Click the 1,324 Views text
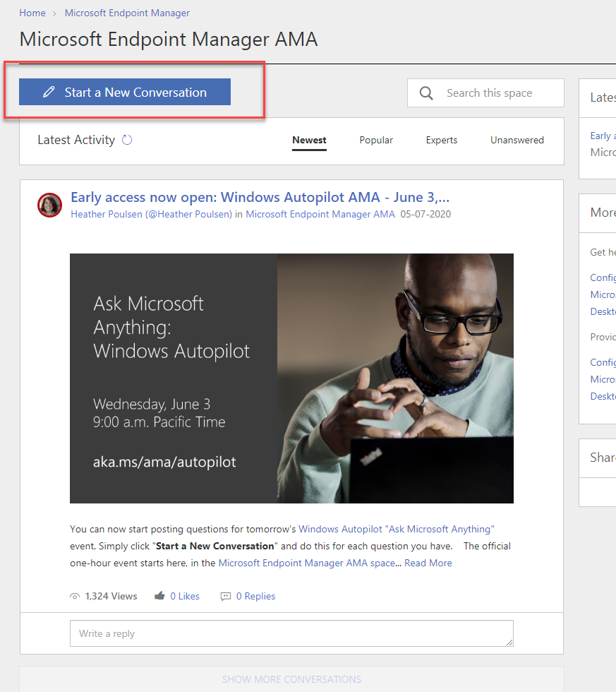 tap(111, 596)
